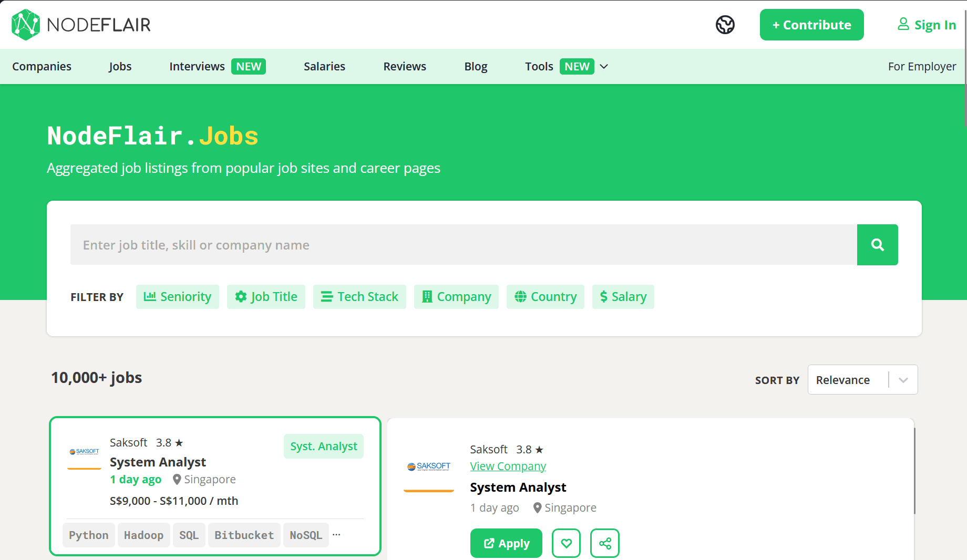This screenshot has height=560, width=967.
Task: Open the Salaries nav item
Action: (x=324, y=67)
